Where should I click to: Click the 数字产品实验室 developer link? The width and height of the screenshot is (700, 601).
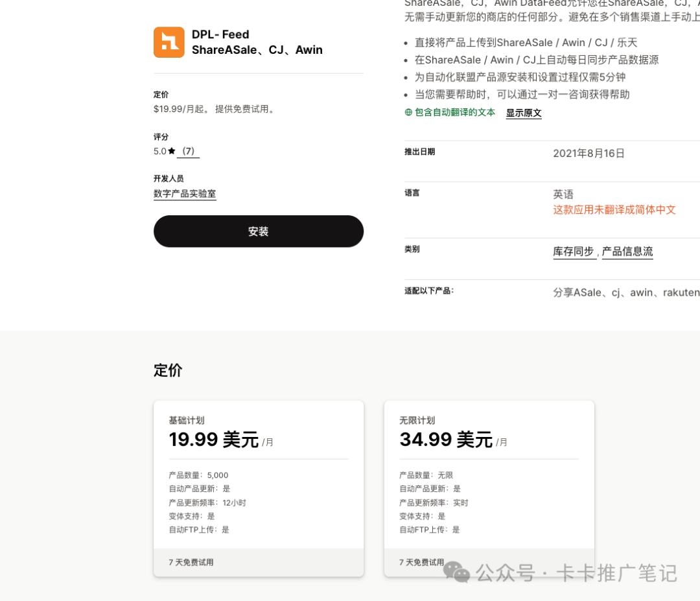[x=184, y=193]
